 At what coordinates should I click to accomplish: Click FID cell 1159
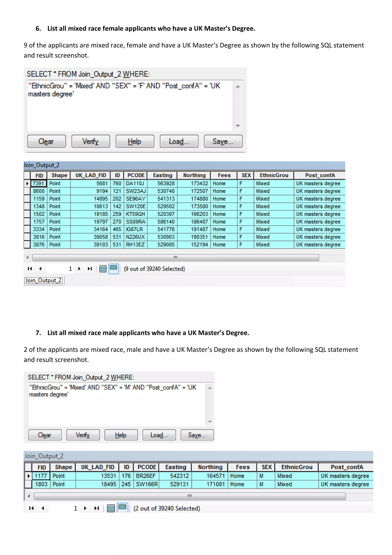point(39,199)
